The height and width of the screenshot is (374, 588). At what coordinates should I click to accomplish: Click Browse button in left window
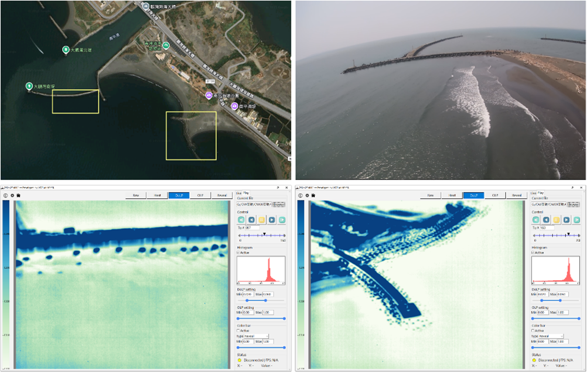pos(279,204)
